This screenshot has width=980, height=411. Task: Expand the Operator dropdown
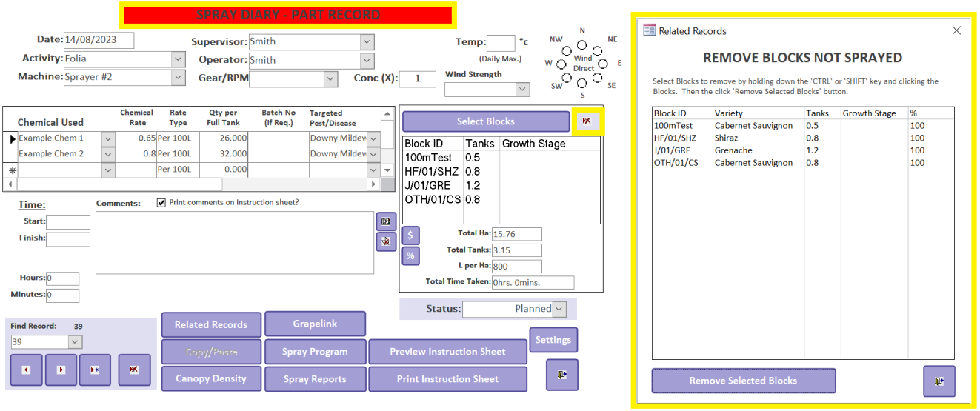[367, 60]
